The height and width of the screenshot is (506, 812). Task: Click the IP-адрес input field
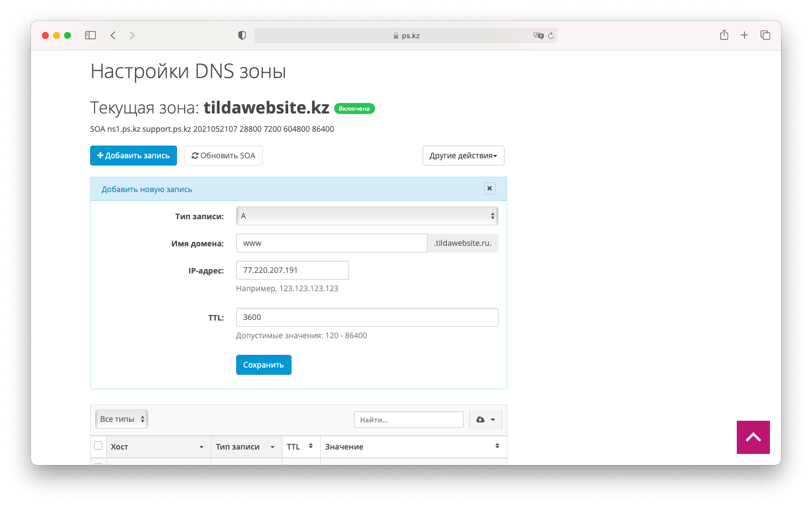[293, 270]
